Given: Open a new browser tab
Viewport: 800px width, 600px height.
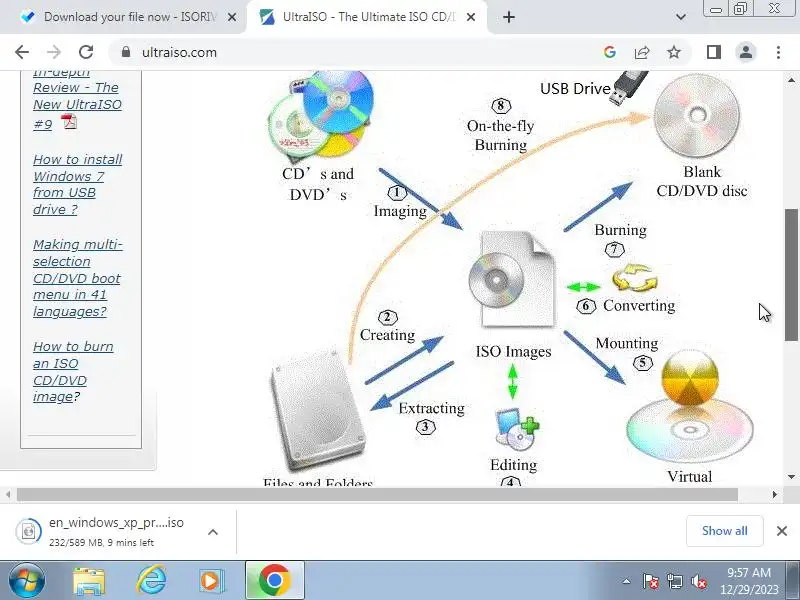Looking at the screenshot, I should click(509, 17).
